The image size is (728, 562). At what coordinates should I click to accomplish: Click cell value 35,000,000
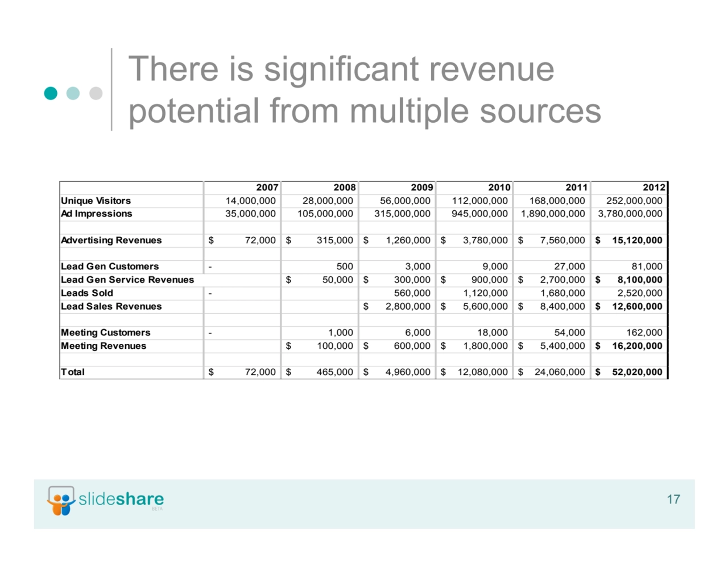click(x=250, y=214)
